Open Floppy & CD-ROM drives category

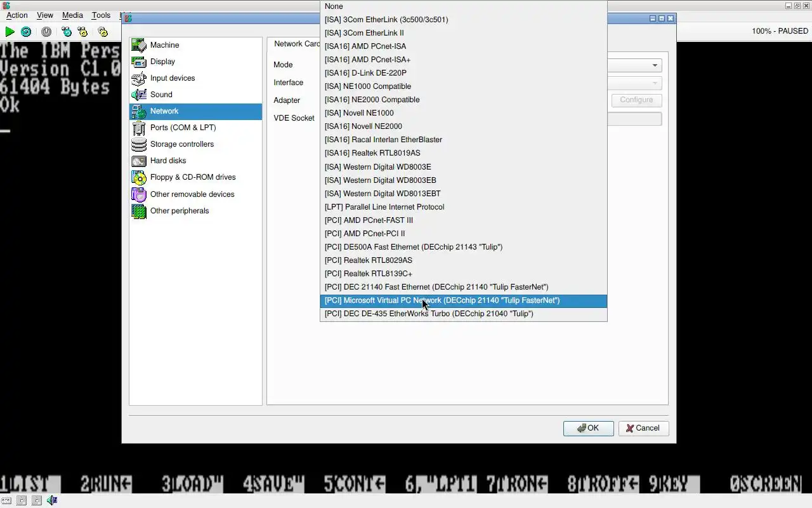(195, 177)
